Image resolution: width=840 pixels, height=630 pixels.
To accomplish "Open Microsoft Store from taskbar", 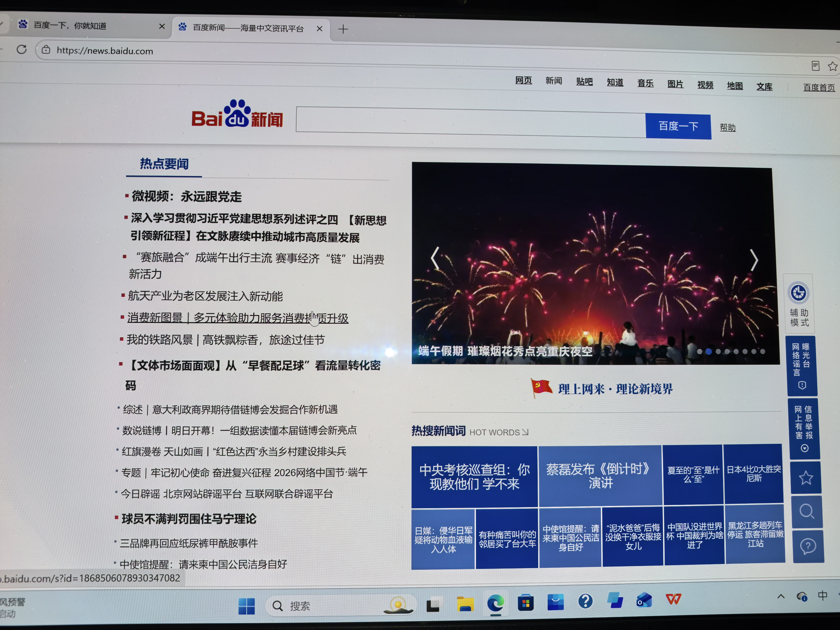I will [x=526, y=603].
